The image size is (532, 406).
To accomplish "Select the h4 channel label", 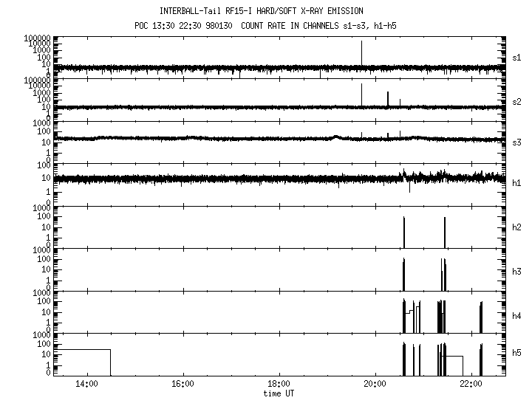I will coord(517,316).
